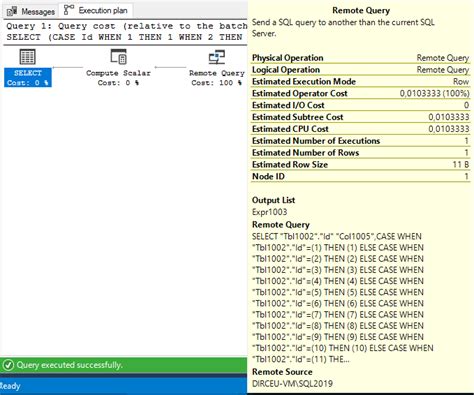Click the "Id"=(10) THEN (10) line
The width and height of the screenshot is (474, 395).
pos(343,348)
